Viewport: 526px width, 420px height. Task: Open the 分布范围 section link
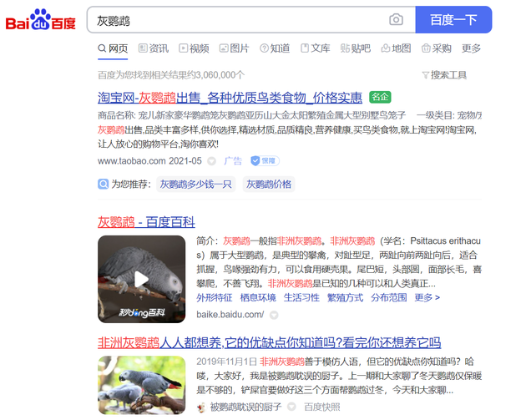pos(389,297)
